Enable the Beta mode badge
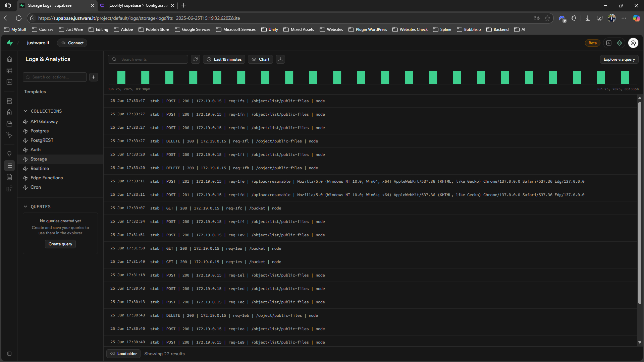Screen dimensions: 644x362 coord(592,43)
